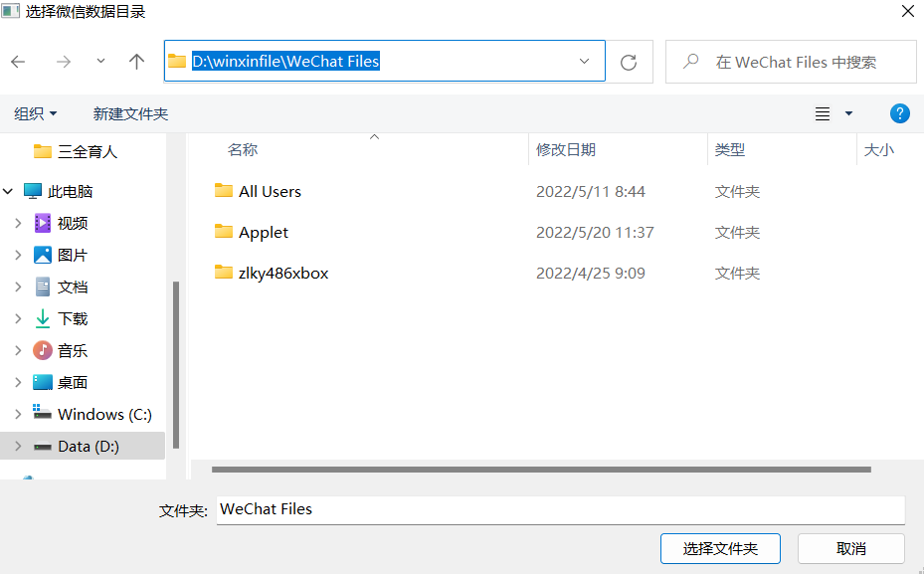
Task: Click date 2022/4/25 9:09
Action: coord(591,273)
